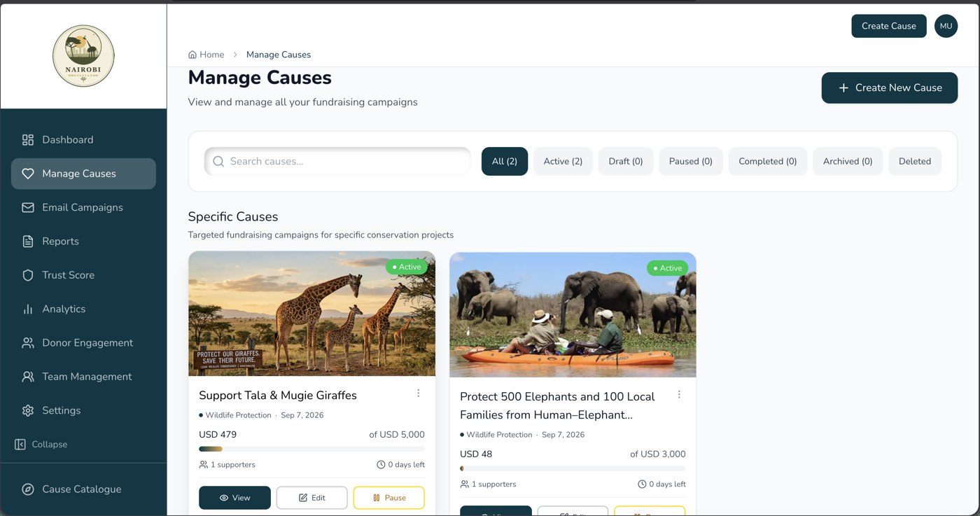Viewport: 980px width, 516px height.
Task: Click the Active badge on the elephant card
Action: (x=667, y=268)
